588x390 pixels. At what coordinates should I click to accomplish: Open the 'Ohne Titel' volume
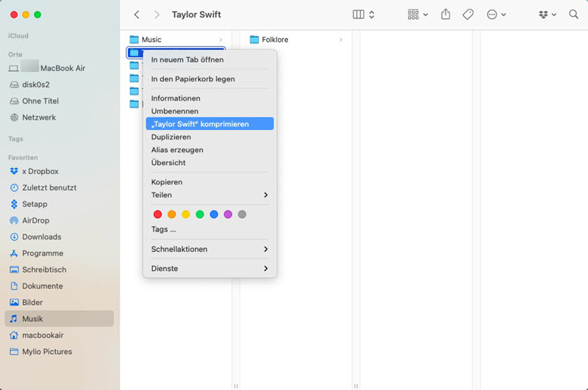pos(59,101)
